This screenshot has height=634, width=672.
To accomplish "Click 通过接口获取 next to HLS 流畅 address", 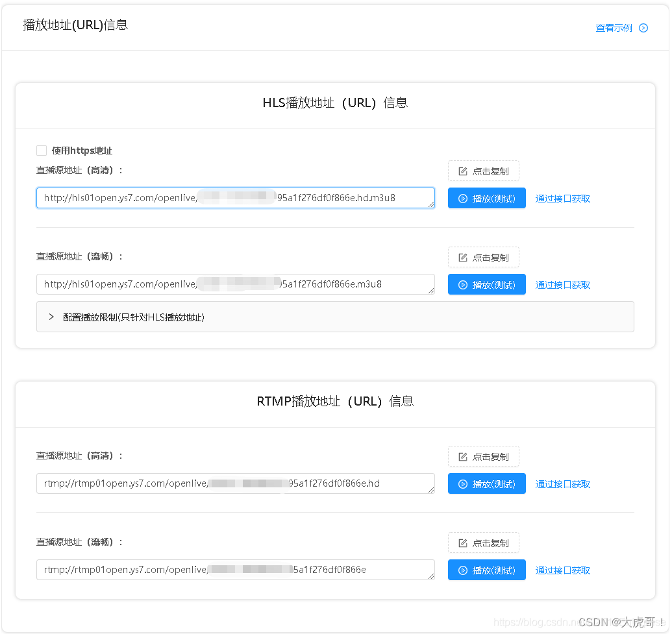I will (562, 284).
